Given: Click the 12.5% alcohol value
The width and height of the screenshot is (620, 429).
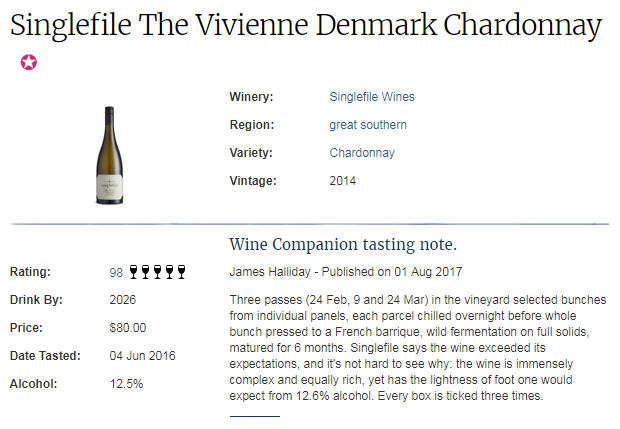Looking at the screenshot, I should pos(126,384).
